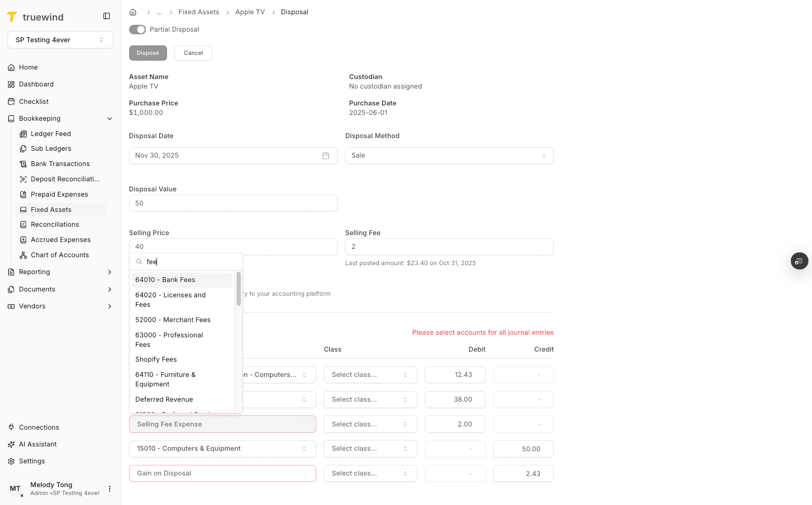Screen dimensions: 812x505
Task: Open the floating journal entry panel button
Action: tap(799, 261)
